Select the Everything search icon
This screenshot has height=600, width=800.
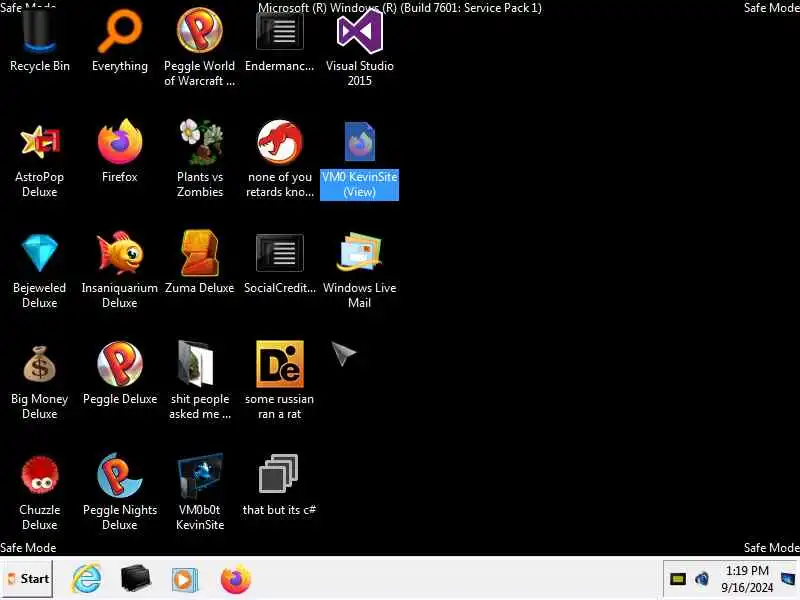click(x=120, y=33)
